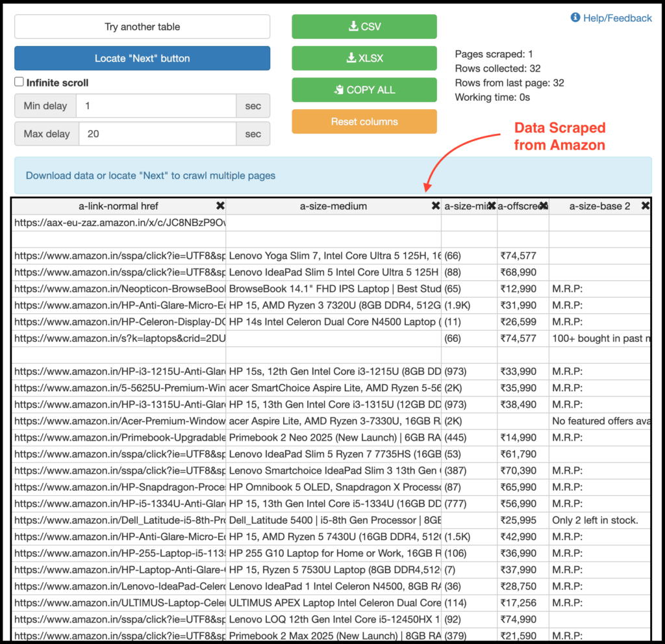
Task: Remove the "a-size-base 2" column
Action: (644, 205)
